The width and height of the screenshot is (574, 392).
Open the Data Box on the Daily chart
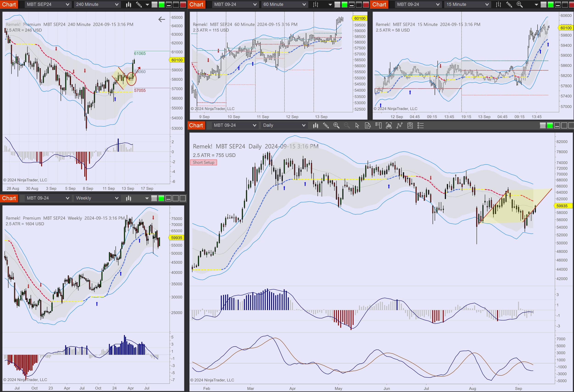click(368, 126)
